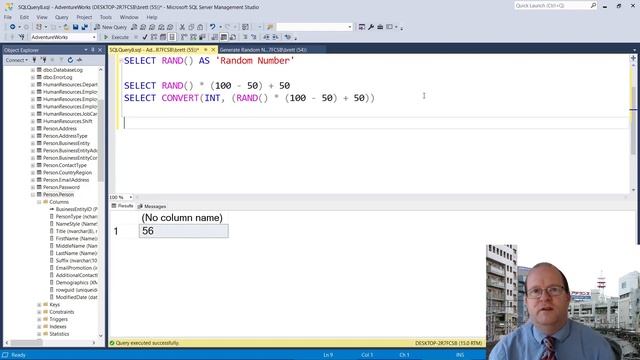The width and height of the screenshot is (640, 360).
Task: Click the split-editor handle above the scrollbar
Action: (x=633, y=58)
